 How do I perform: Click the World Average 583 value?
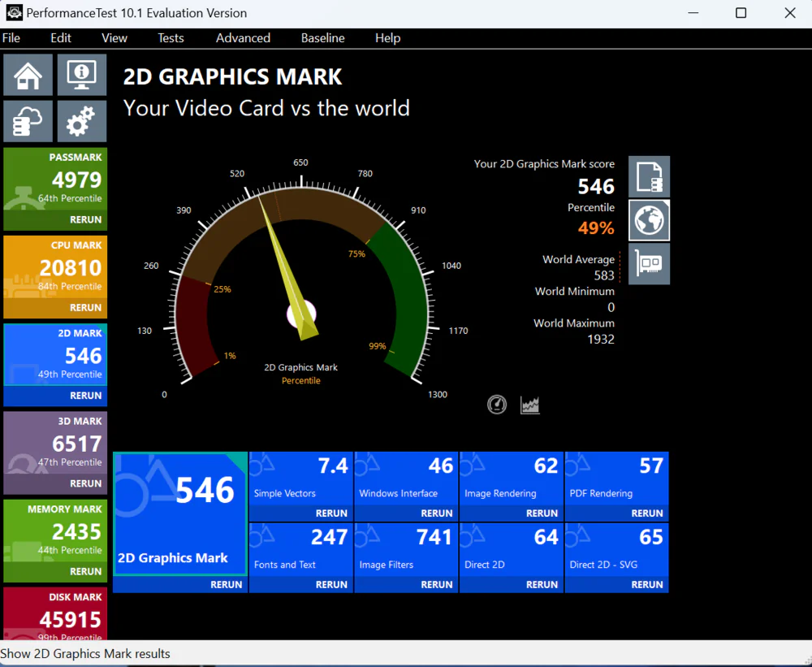[604, 275]
